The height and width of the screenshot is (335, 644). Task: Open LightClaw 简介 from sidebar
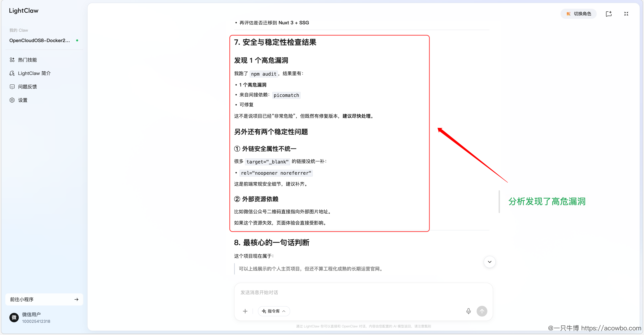pos(34,73)
